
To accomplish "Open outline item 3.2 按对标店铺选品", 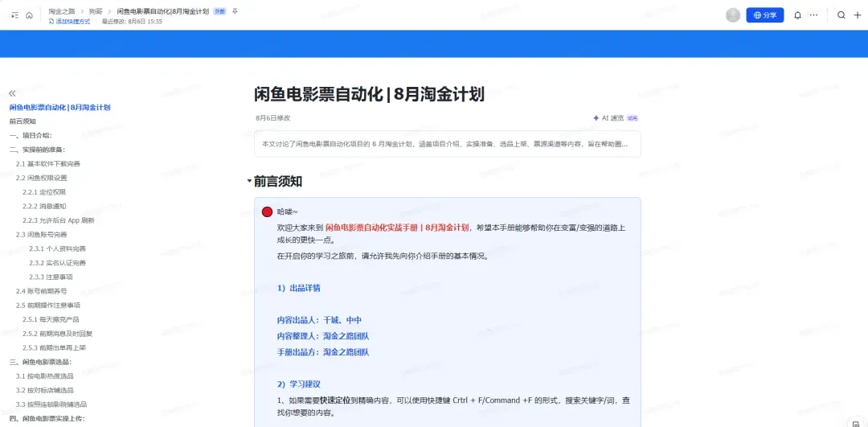I will (45, 391).
